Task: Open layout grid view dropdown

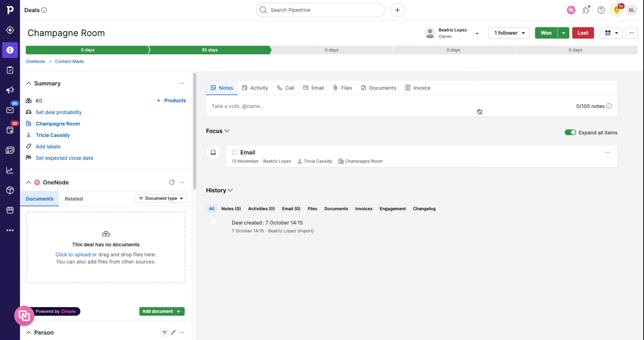Action: pos(611,33)
